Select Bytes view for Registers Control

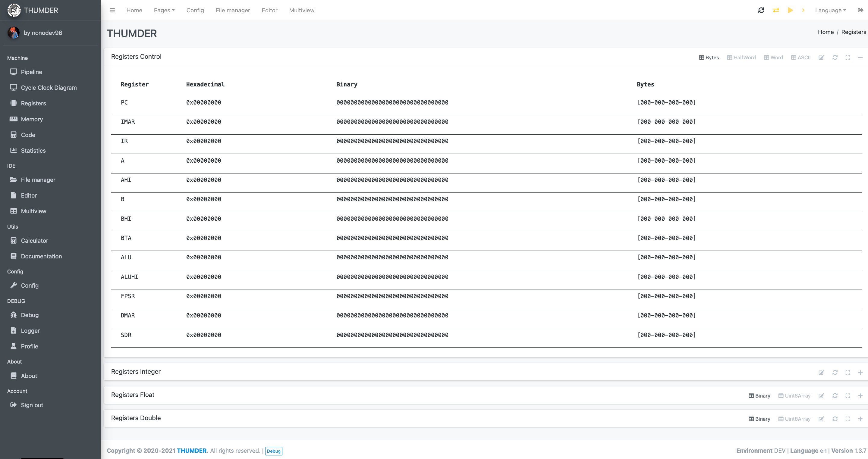tap(709, 58)
